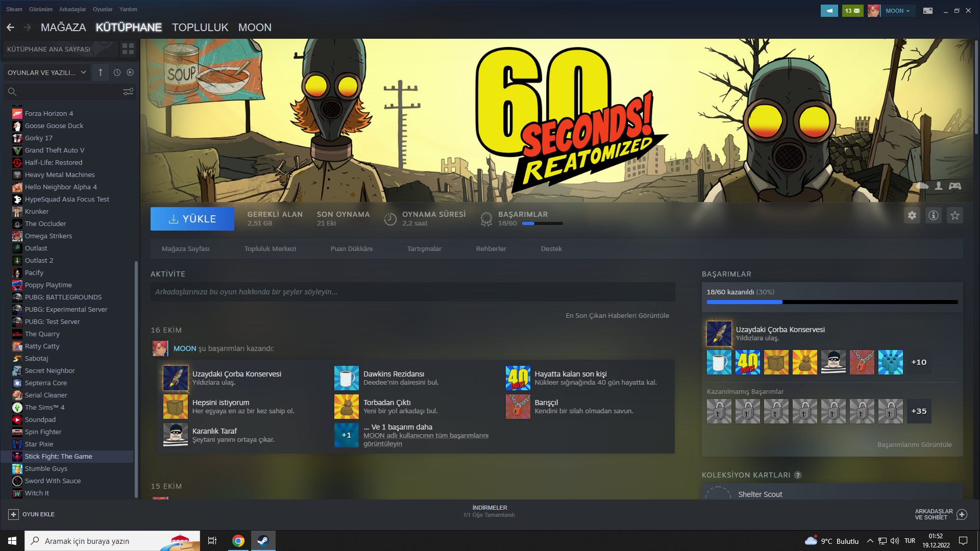Click the sort ascending arrow
Image resolution: width=980 pixels, height=551 pixels.
click(x=101, y=72)
